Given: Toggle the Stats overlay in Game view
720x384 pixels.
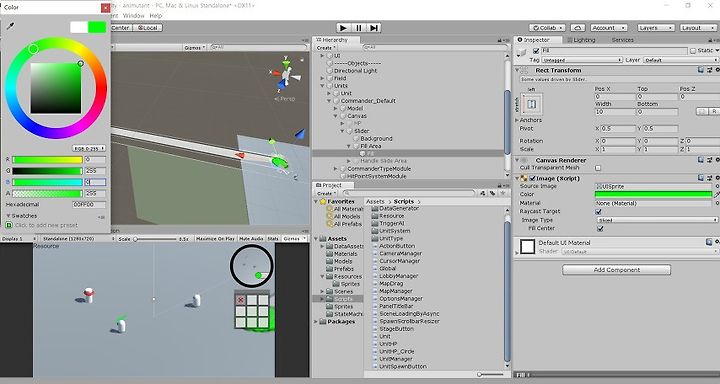Looking at the screenshot, I should (273, 239).
